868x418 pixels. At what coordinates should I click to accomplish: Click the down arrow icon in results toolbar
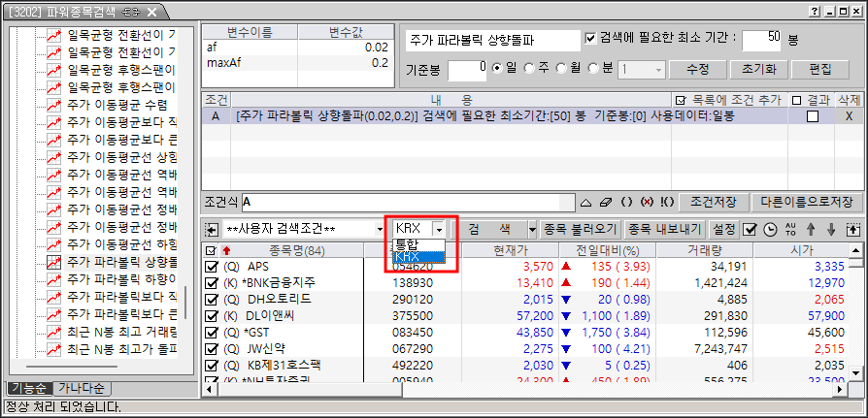831,229
